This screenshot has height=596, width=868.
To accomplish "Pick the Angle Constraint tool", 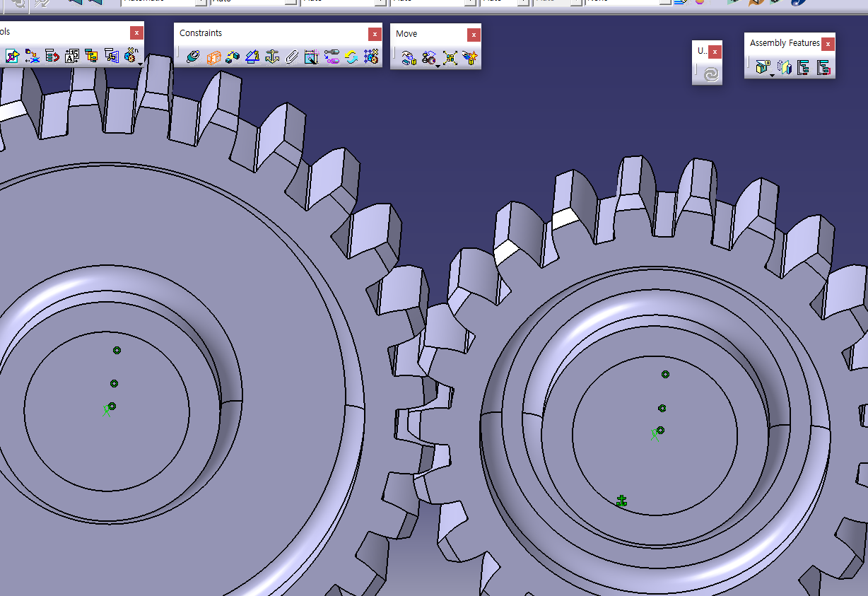I will point(253,57).
